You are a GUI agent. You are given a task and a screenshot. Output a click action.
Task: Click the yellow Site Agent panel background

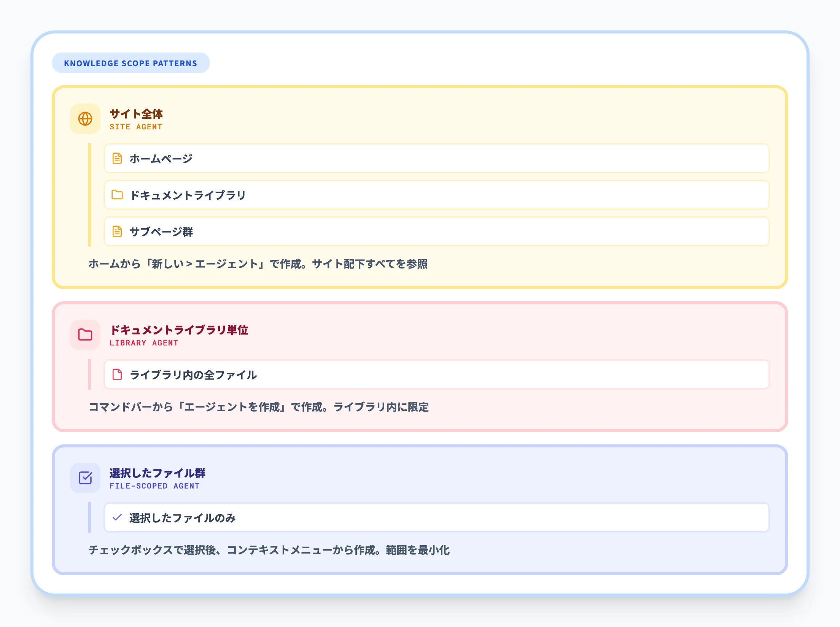647,266
